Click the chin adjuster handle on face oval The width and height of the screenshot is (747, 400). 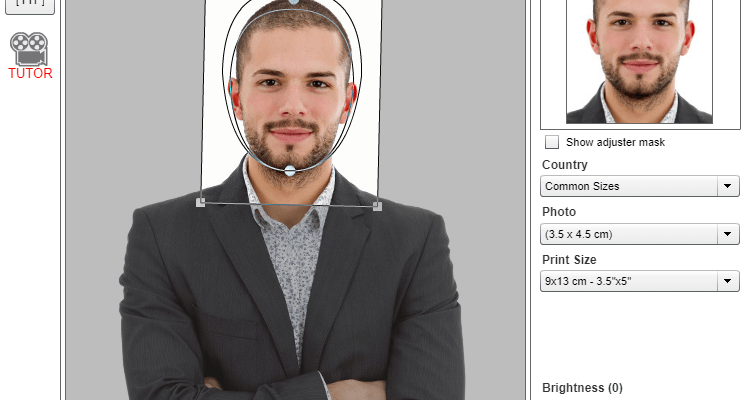click(x=290, y=170)
